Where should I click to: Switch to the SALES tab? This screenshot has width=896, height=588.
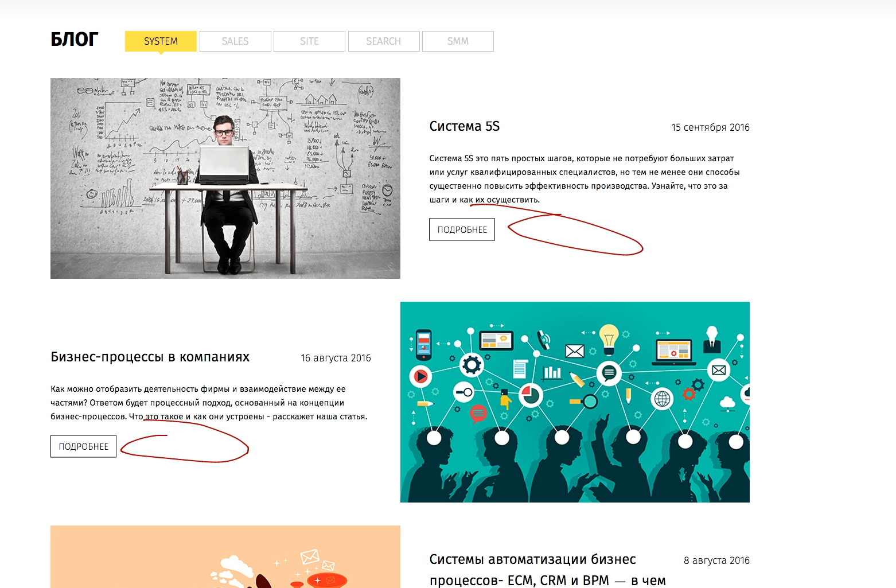click(x=235, y=41)
